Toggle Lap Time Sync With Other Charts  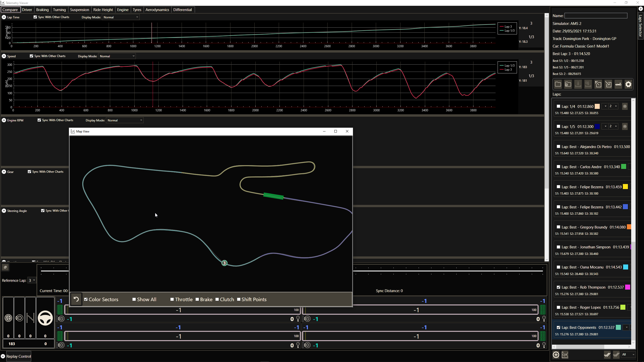[x=35, y=17]
